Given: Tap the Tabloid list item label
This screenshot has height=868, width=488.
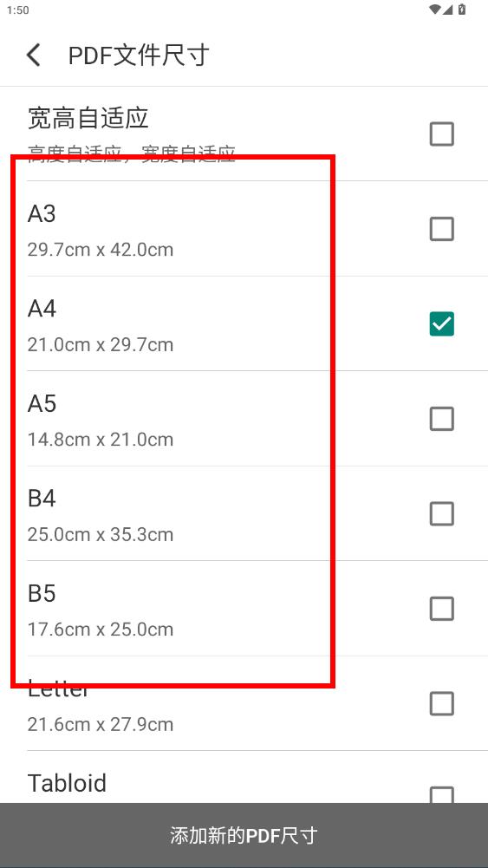Looking at the screenshot, I should [67, 783].
